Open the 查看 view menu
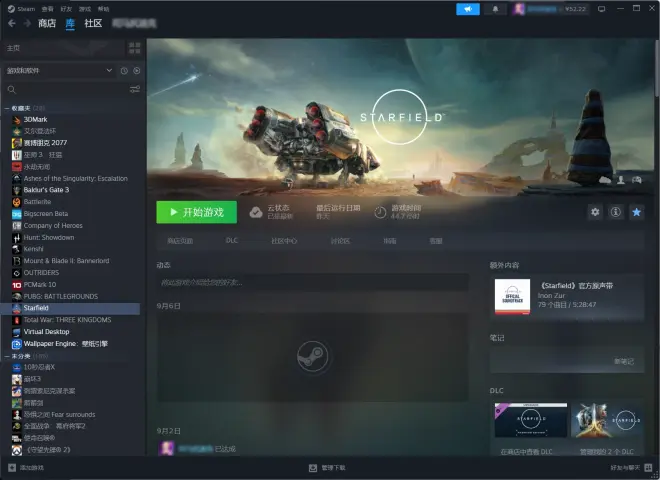660x480 pixels. [48, 9]
